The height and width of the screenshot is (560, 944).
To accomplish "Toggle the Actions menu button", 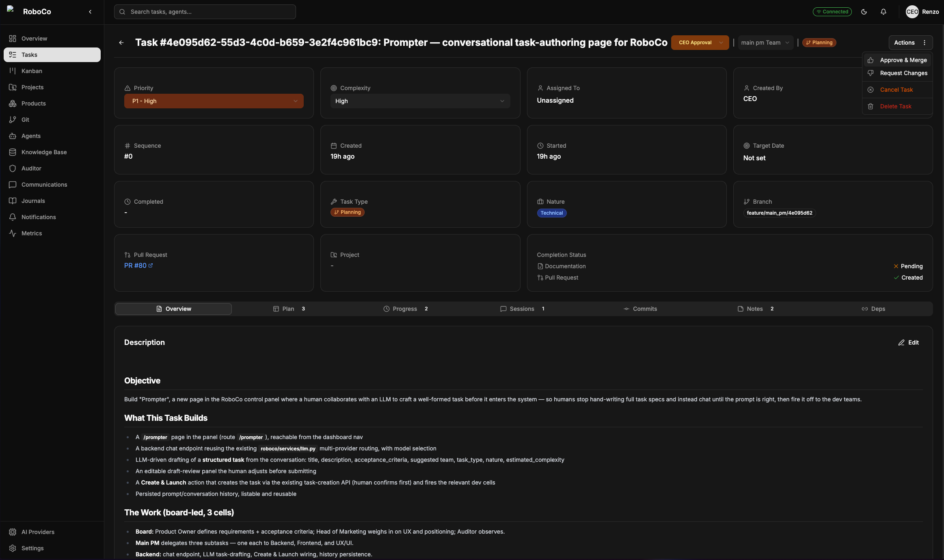I will tap(911, 43).
